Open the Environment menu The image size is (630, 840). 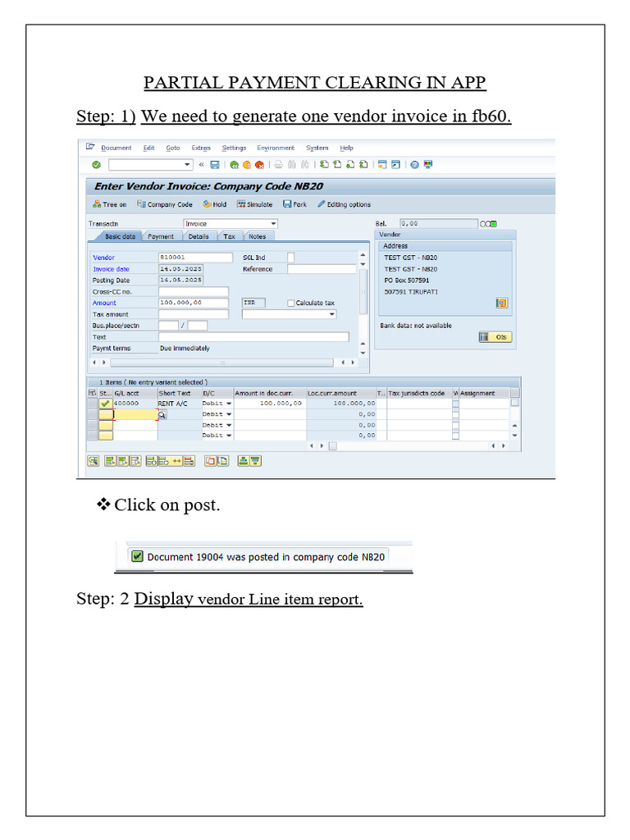(276, 148)
